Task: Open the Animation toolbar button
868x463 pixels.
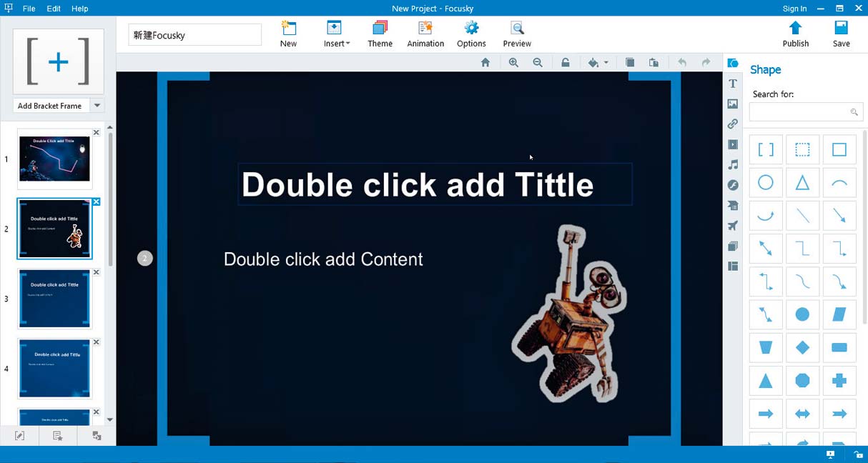Action: pos(425,34)
